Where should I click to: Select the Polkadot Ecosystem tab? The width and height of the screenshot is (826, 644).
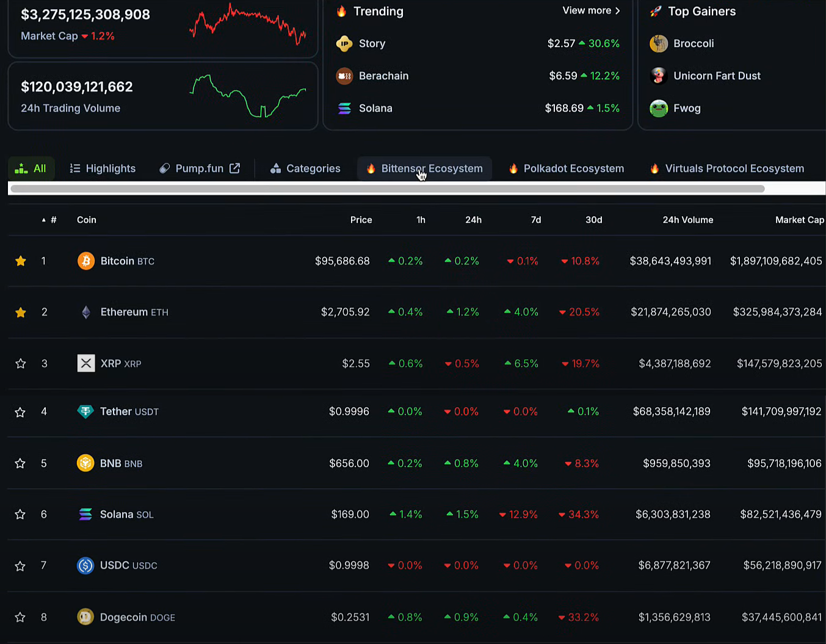point(566,168)
